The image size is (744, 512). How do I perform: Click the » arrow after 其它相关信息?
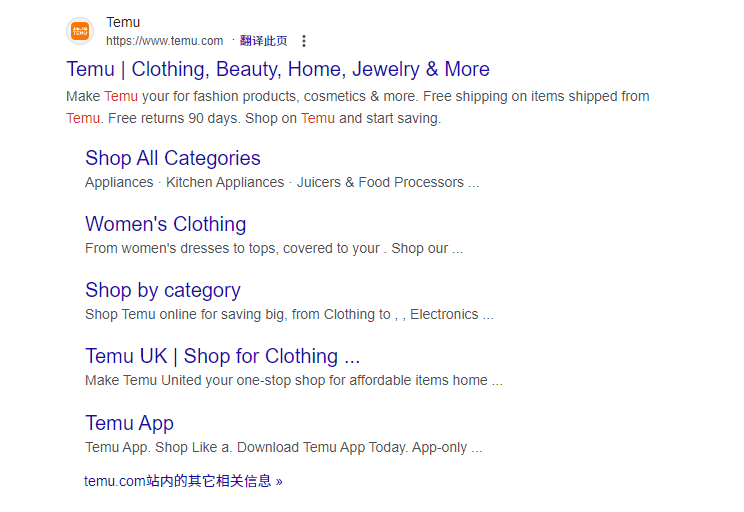tap(279, 482)
